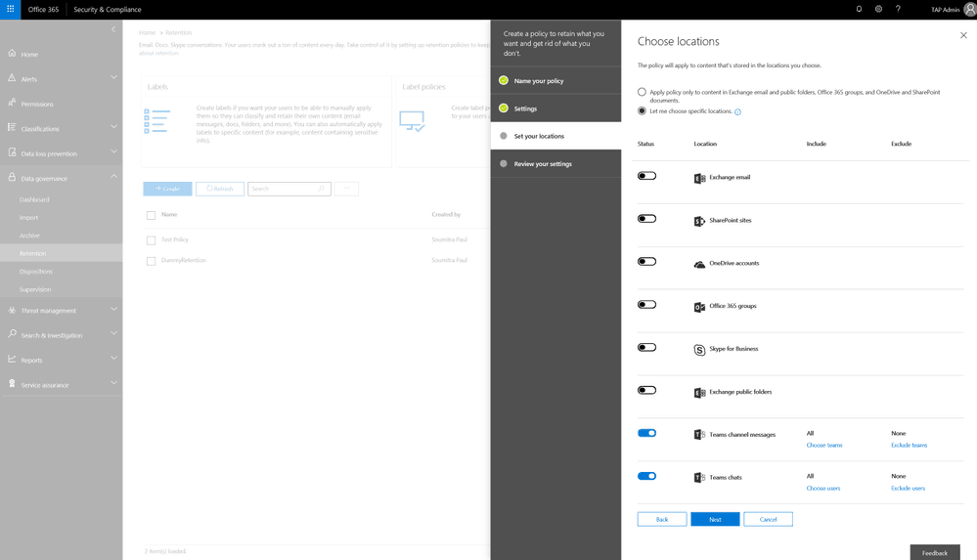Image resolution: width=977 pixels, height=560 pixels.
Task: Click the Alerts triangle icon
Action: pyautogui.click(x=12, y=78)
